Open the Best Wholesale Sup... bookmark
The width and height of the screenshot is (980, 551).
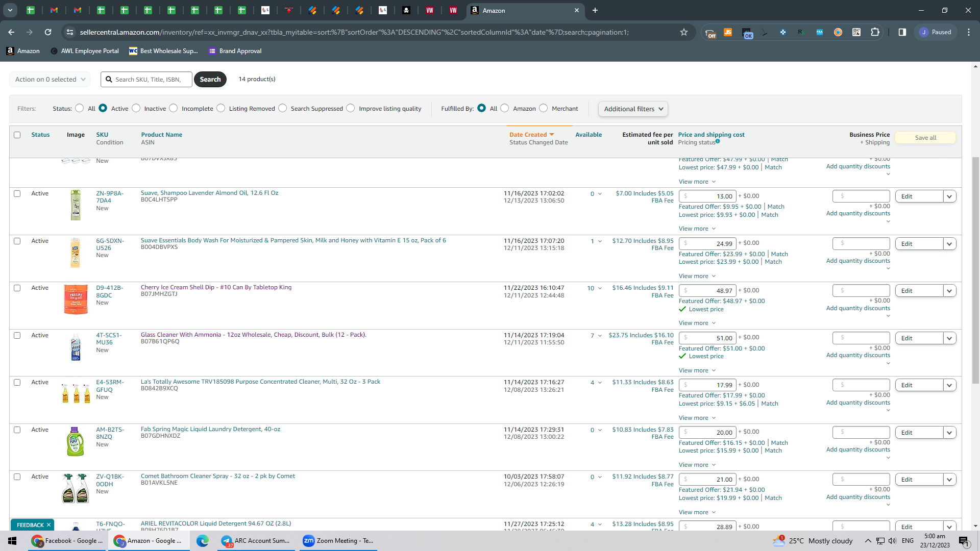(163, 51)
